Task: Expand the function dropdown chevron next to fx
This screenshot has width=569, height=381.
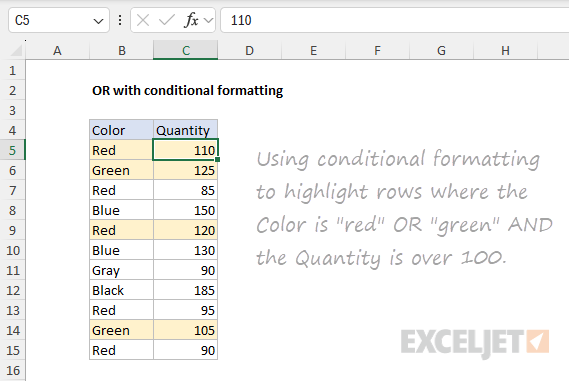Action: click(x=208, y=21)
